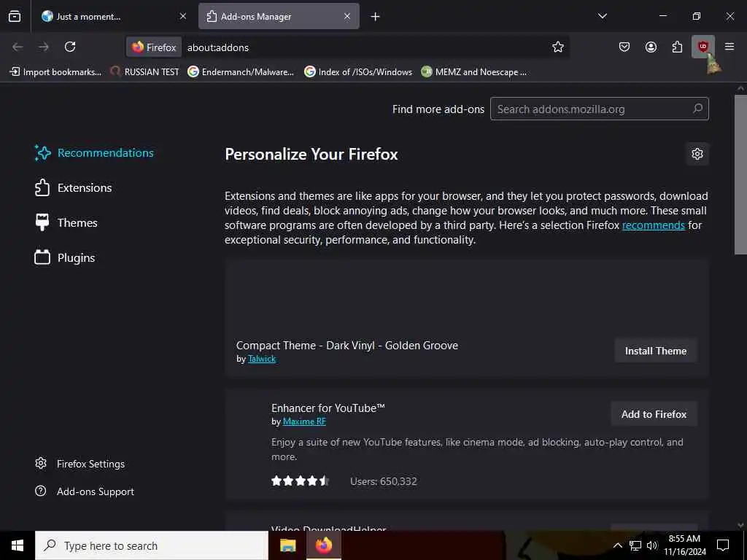
Task: Open the network status tray icon
Action: tap(635, 545)
